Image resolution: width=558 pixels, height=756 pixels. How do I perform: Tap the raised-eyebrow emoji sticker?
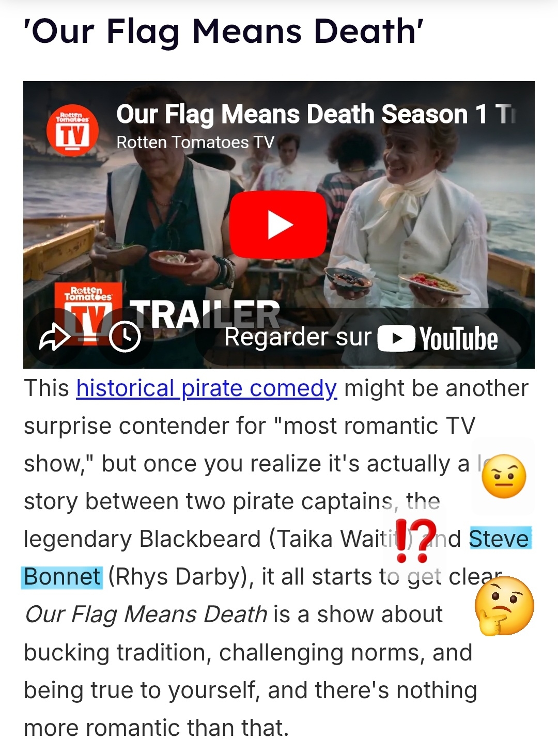tap(504, 476)
